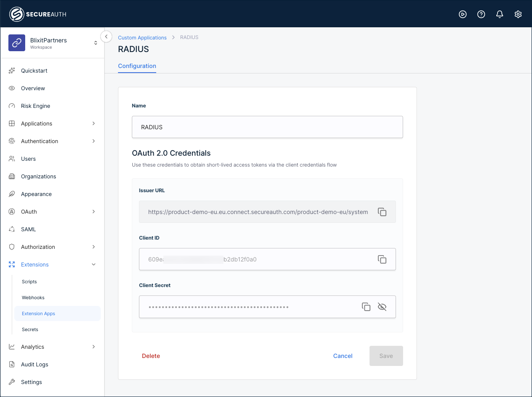
Task: Delete the RADIUS application
Action: click(x=151, y=356)
